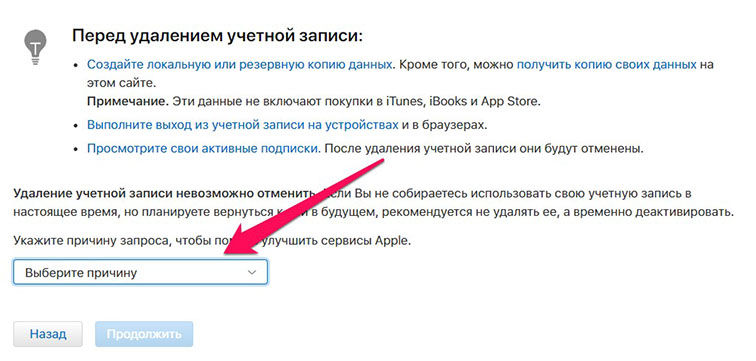Click the bullet before the backup copy link
Screen dimensions: 756x361
76,65
